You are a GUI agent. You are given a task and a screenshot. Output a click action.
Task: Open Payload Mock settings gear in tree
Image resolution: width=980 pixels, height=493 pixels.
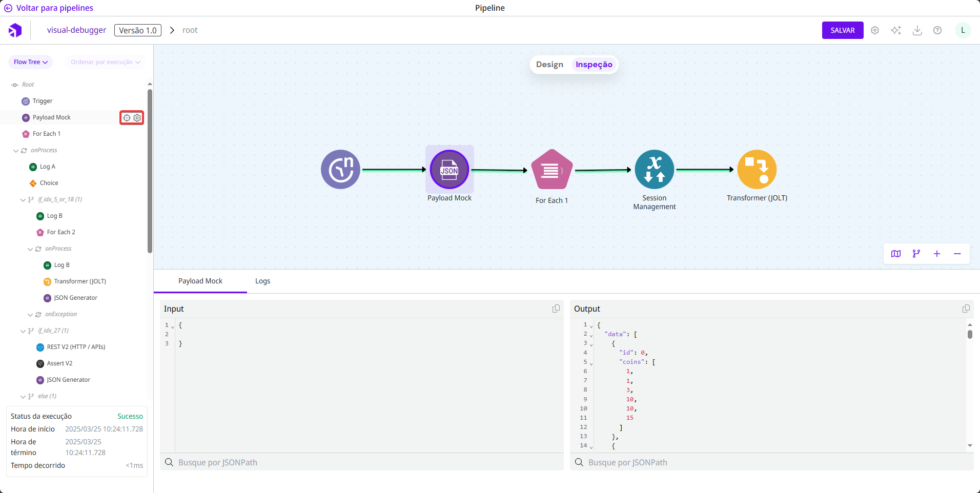pyautogui.click(x=137, y=118)
